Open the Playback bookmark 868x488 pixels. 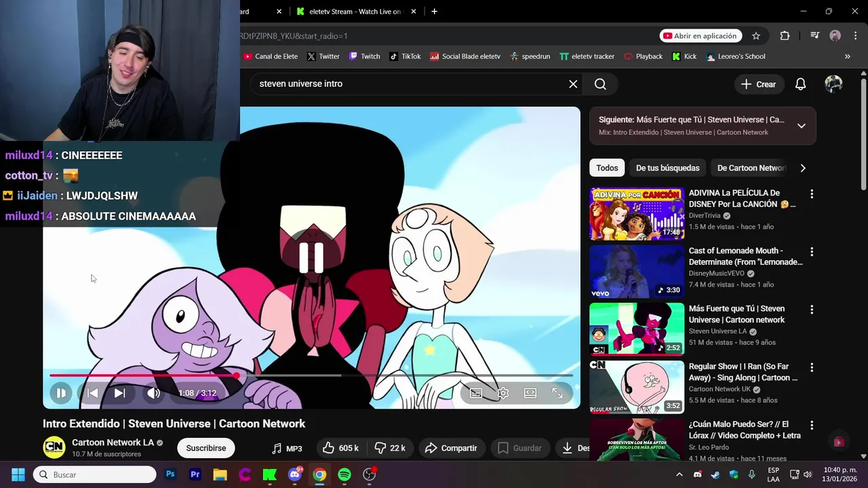point(643,56)
